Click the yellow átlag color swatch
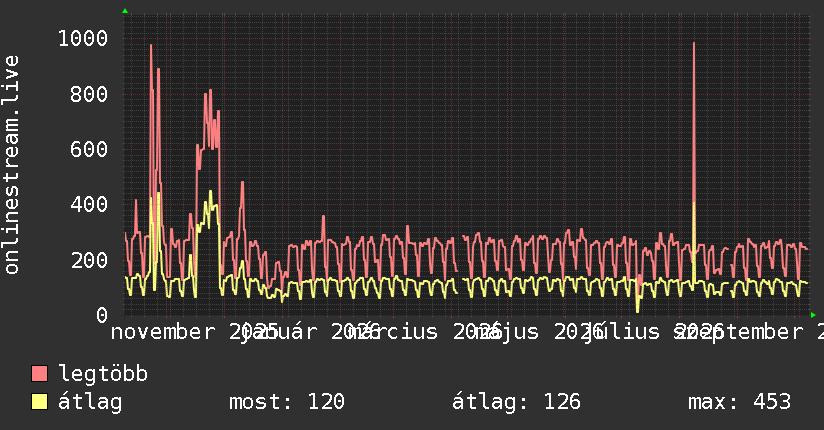 click(39, 402)
